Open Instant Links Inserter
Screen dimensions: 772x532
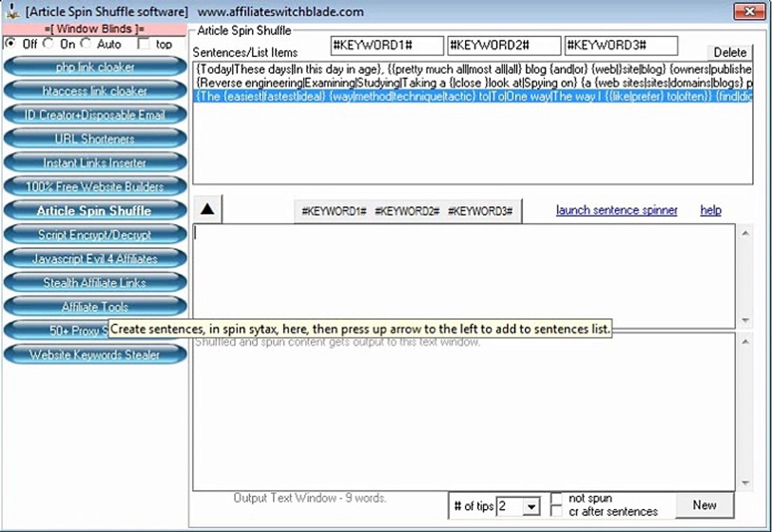pyautogui.click(x=95, y=163)
